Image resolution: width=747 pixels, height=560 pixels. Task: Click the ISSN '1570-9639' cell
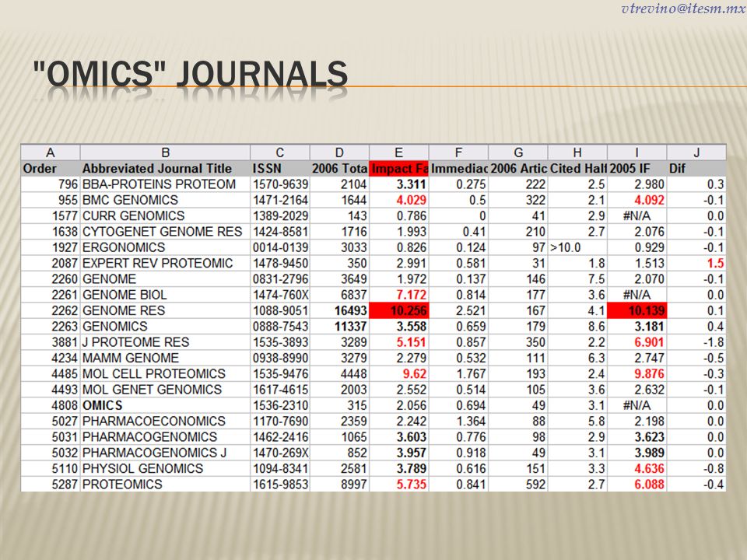280,184
